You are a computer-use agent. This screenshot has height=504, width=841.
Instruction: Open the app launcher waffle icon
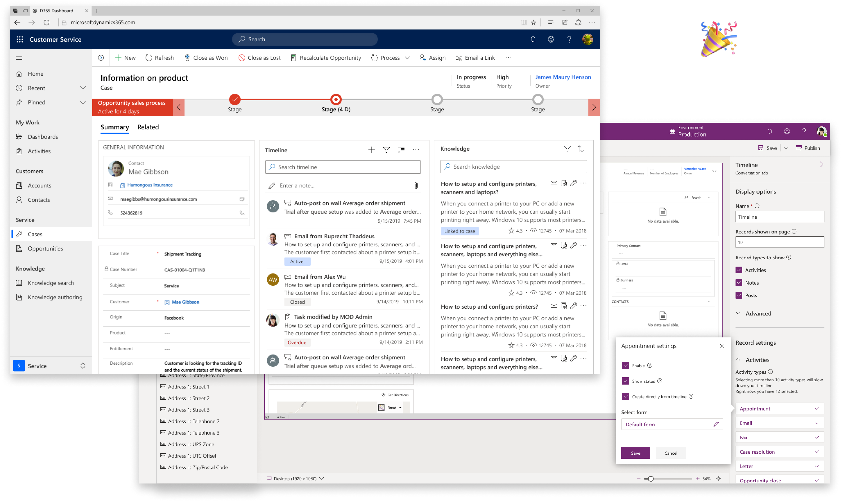(x=20, y=39)
